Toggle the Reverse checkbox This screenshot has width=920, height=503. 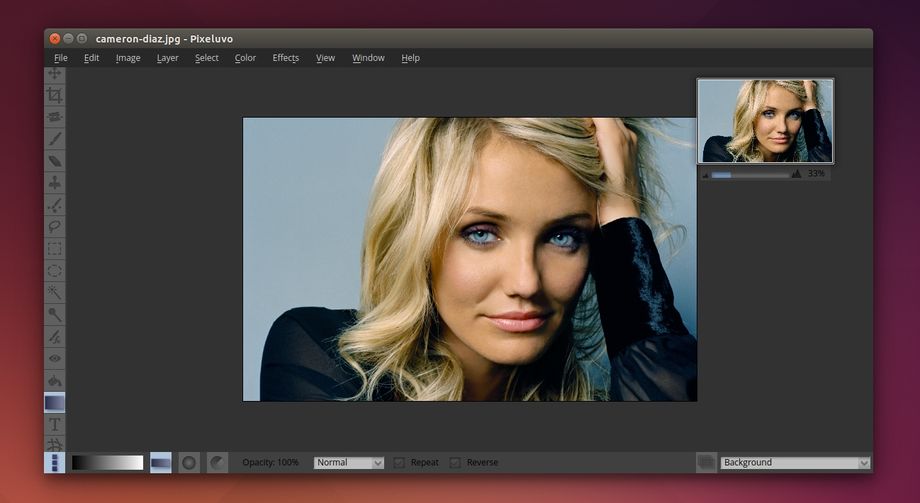(456, 462)
